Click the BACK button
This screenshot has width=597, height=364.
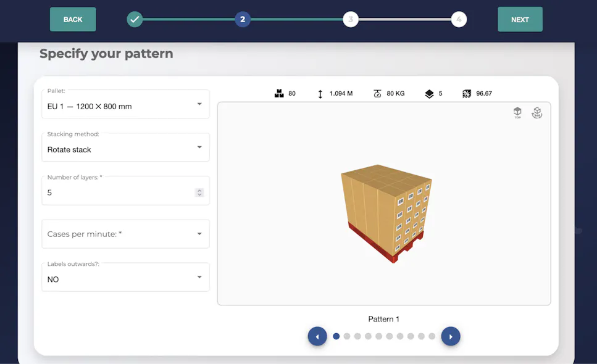pyautogui.click(x=73, y=19)
